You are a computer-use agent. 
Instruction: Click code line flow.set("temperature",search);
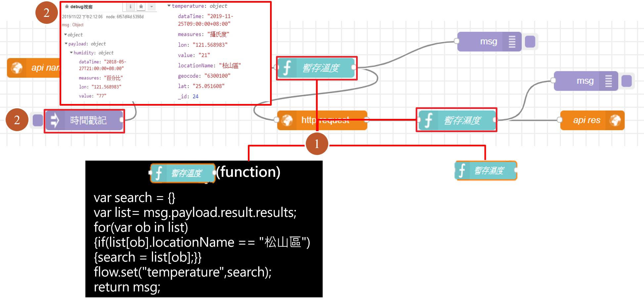coord(183,272)
